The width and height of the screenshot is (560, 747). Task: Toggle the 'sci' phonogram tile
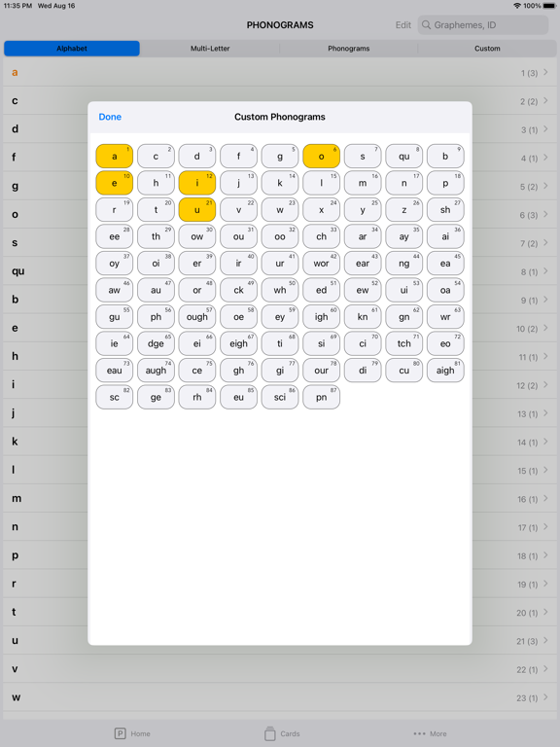[280, 397]
